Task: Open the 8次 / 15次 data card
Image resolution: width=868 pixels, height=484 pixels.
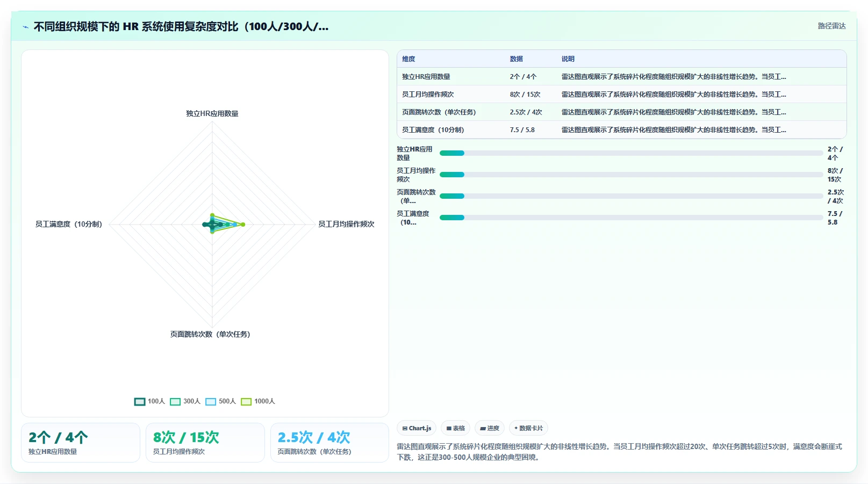Action: 205,443
